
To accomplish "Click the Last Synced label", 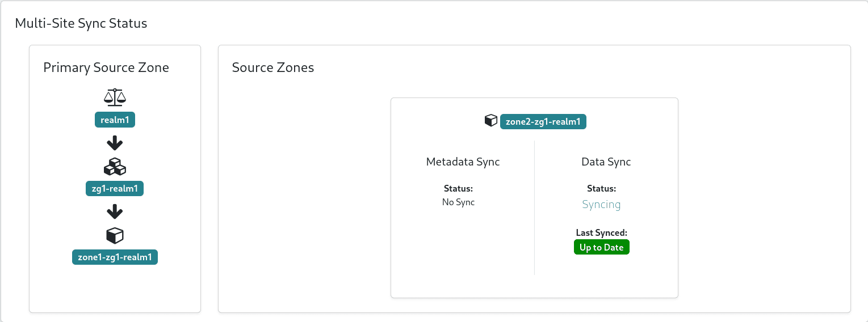I will coord(601,232).
